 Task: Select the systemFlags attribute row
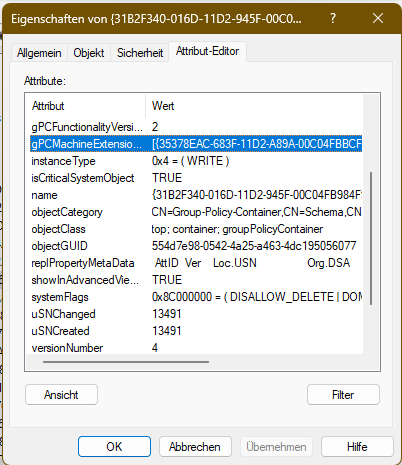point(196,297)
